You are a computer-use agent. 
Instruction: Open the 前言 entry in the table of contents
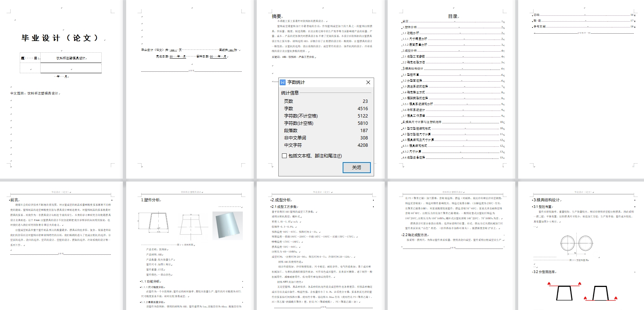(x=453, y=22)
